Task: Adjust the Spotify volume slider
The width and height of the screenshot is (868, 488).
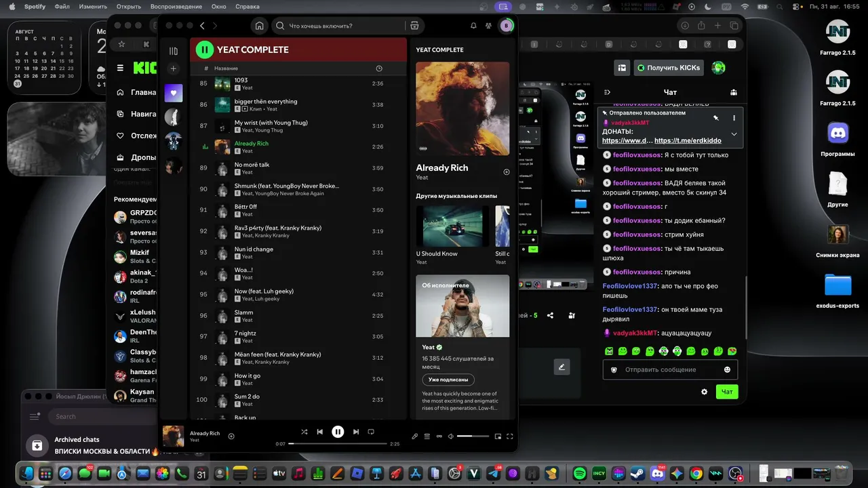Action: 473,436
